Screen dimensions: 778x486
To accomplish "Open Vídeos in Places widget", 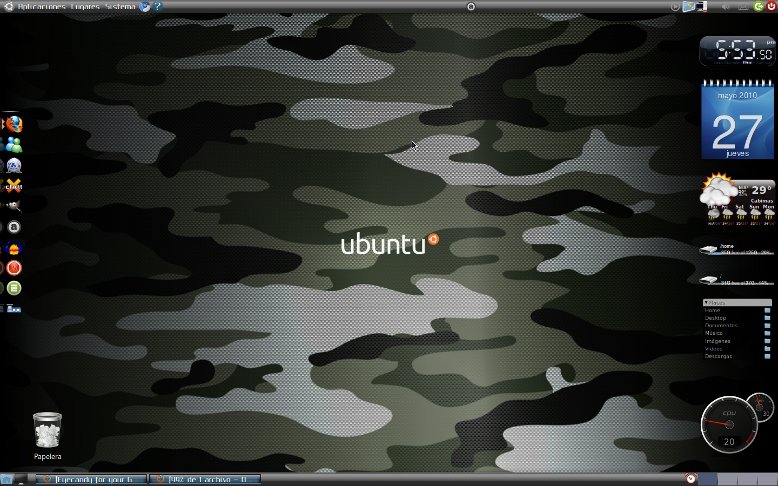I will (x=737, y=348).
